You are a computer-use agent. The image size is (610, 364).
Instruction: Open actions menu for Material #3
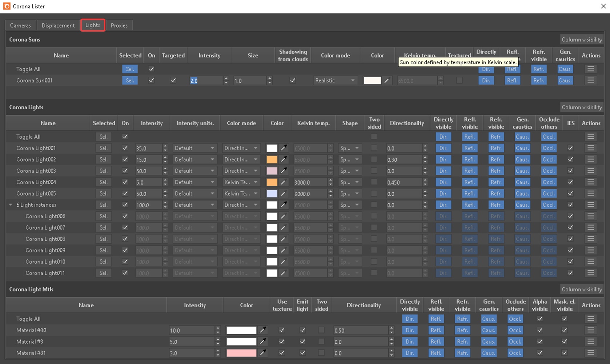591,341
